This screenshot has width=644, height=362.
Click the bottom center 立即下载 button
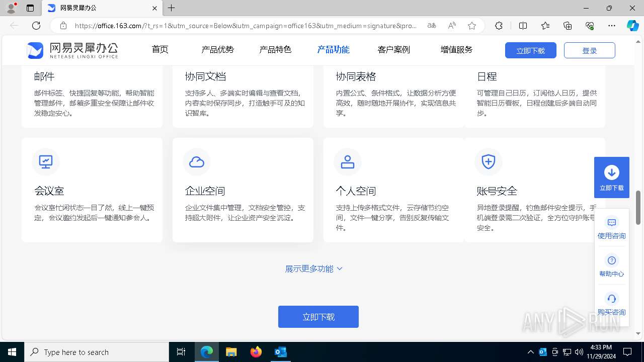tap(318, 317)
